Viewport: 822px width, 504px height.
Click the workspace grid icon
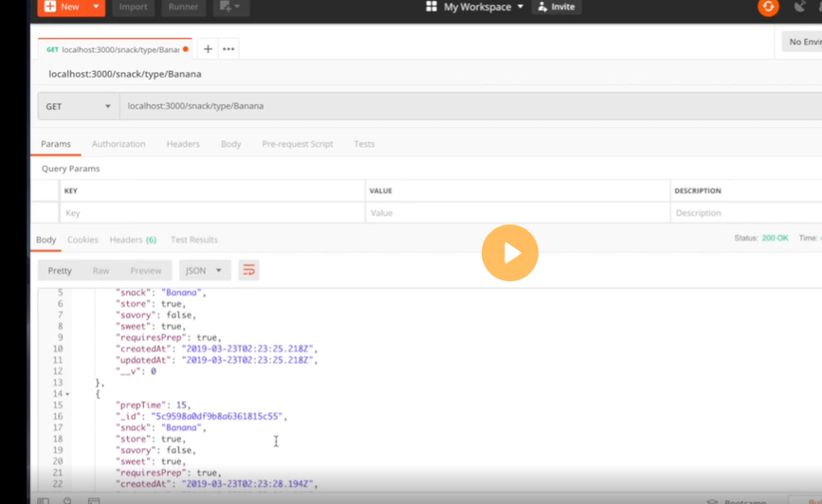[x=431, y=7]
